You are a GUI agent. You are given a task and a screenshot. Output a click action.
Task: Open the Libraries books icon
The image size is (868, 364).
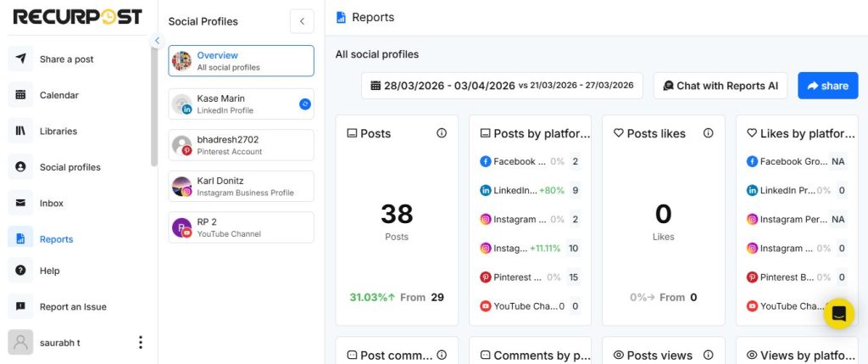20,131
